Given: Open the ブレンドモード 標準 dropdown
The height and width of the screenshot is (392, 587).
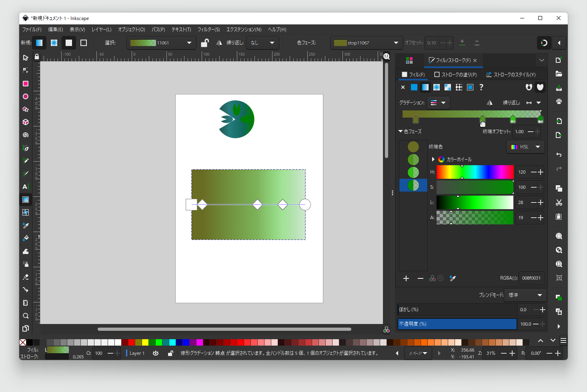Looking at the screenshot, I should (x=525, y=295).
